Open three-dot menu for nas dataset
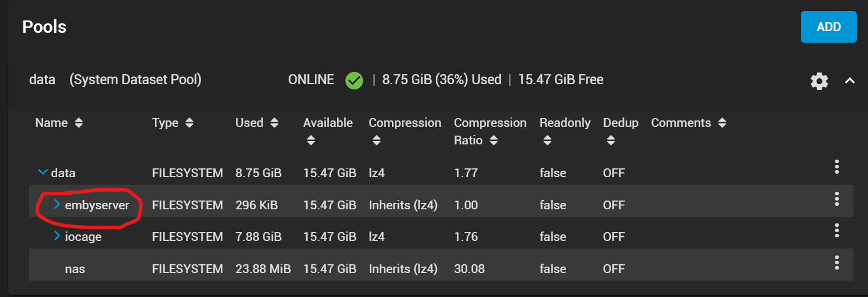The height and width of the screenshot is (297, 868). 836,263
